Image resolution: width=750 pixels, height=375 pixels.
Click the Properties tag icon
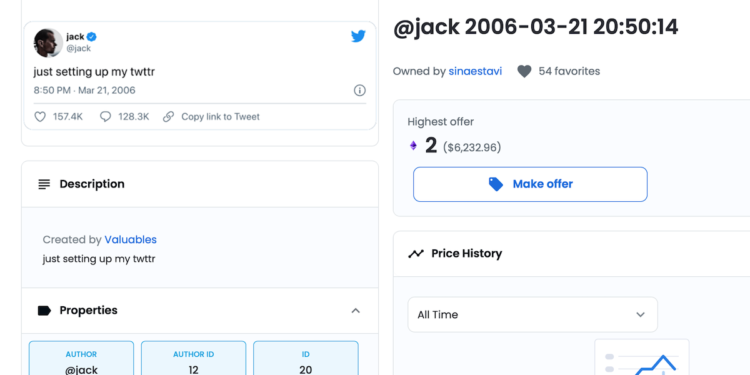[x=44, y=310]
